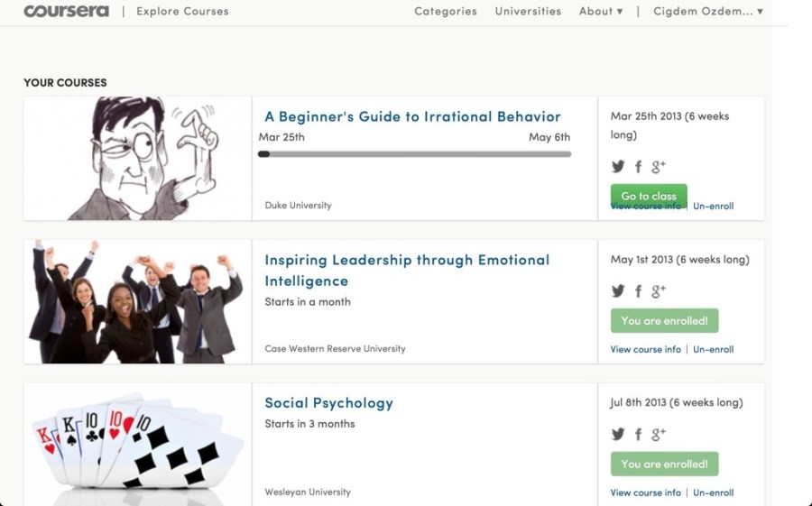This screenshot has height=506, width=812.
Task: Share Social Psychology on Google Plus
Action: pos(659,434)
